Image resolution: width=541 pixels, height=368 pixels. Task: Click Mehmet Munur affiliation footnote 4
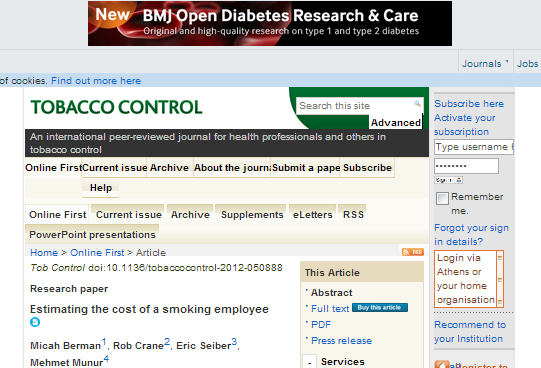pyautogui.click(x=106, y=359)
